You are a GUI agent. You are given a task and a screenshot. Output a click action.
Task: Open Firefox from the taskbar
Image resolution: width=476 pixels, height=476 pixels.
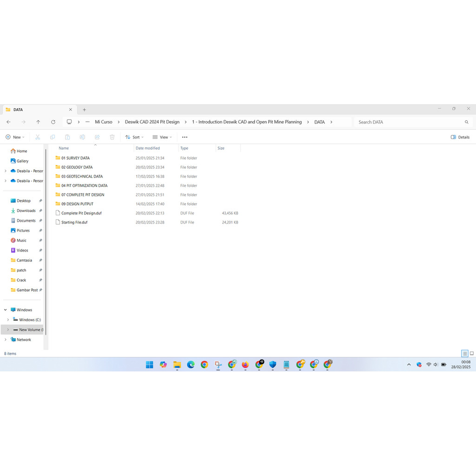(x=245, y=364)
